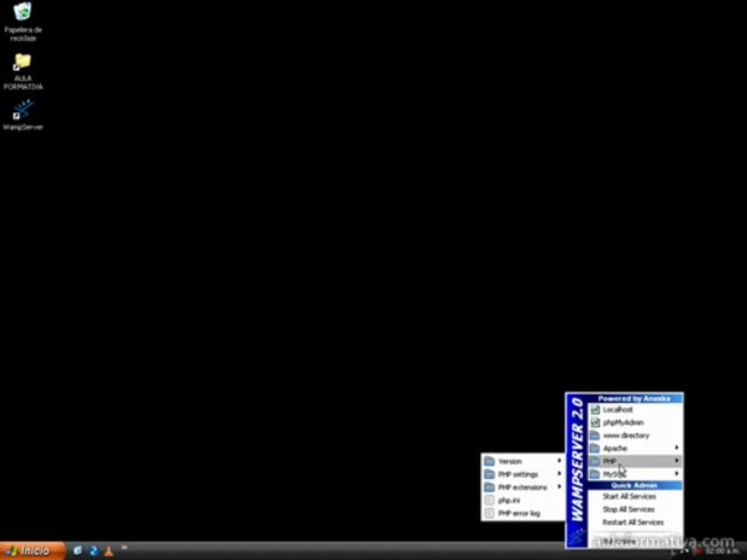
Task: Launch the VLC cone quick launch icon
Action: pyautogui.click(x=109, y=551)
